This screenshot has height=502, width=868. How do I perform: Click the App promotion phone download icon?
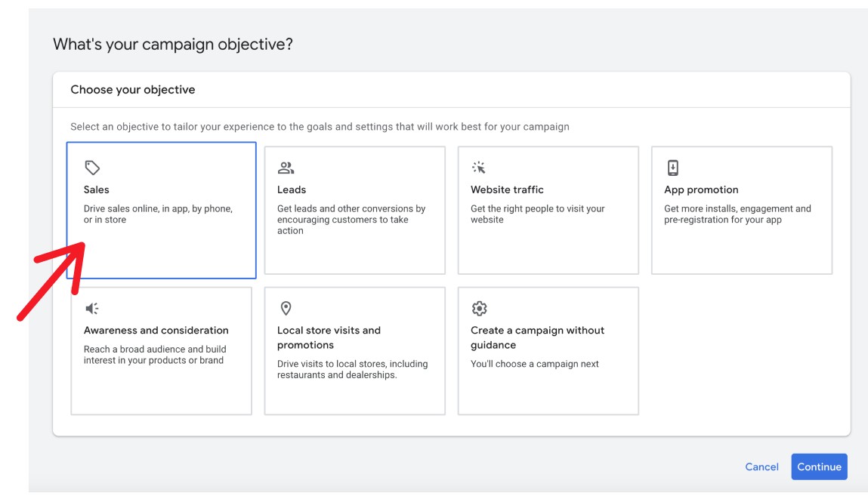pyautogui.click(x=672, y=168)
